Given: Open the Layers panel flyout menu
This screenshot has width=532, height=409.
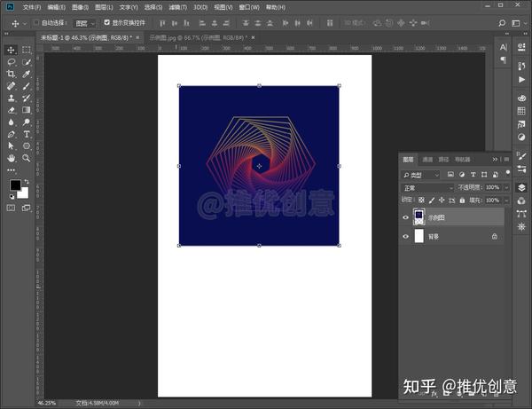Looking at the screenshot, I should coord(506,159).
